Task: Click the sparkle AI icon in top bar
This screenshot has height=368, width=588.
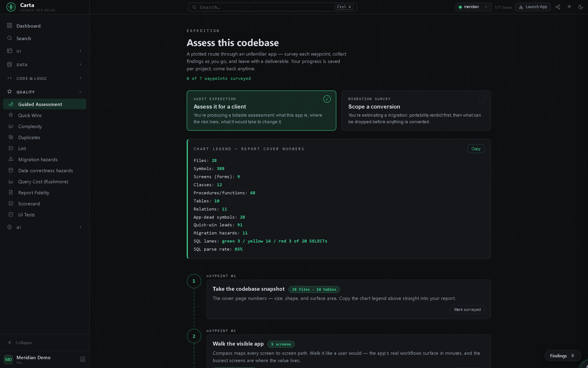Action: pyautogui.click(x=569, y=7)
